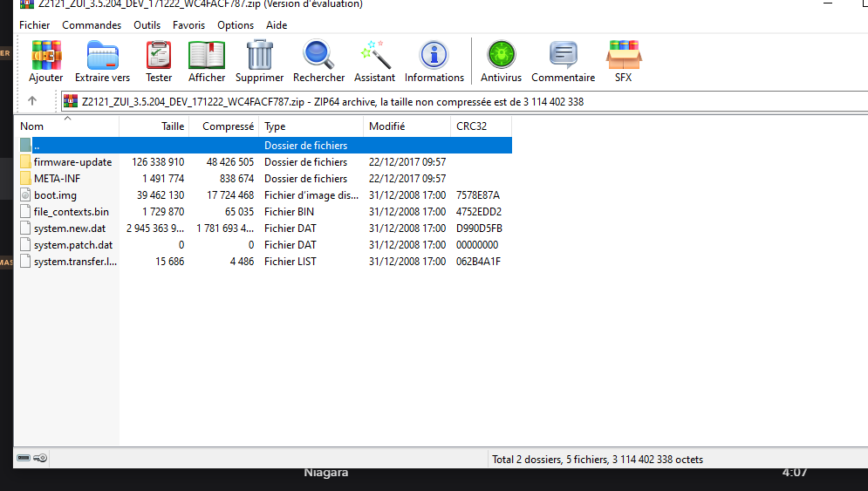Image resolution: width=868 pixels, height=491 pixels.
Task: Click CRC32 value D990D5FB
Action: 480,228
